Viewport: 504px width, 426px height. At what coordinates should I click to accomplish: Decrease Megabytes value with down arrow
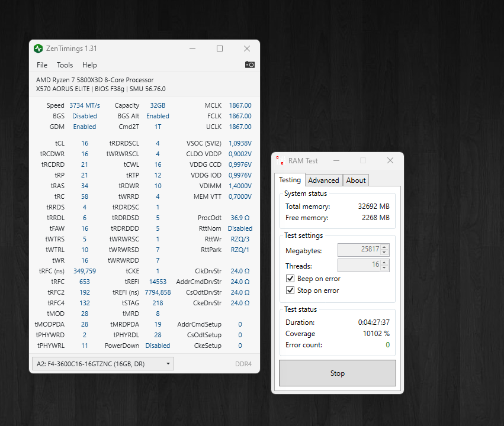point(384,252)
